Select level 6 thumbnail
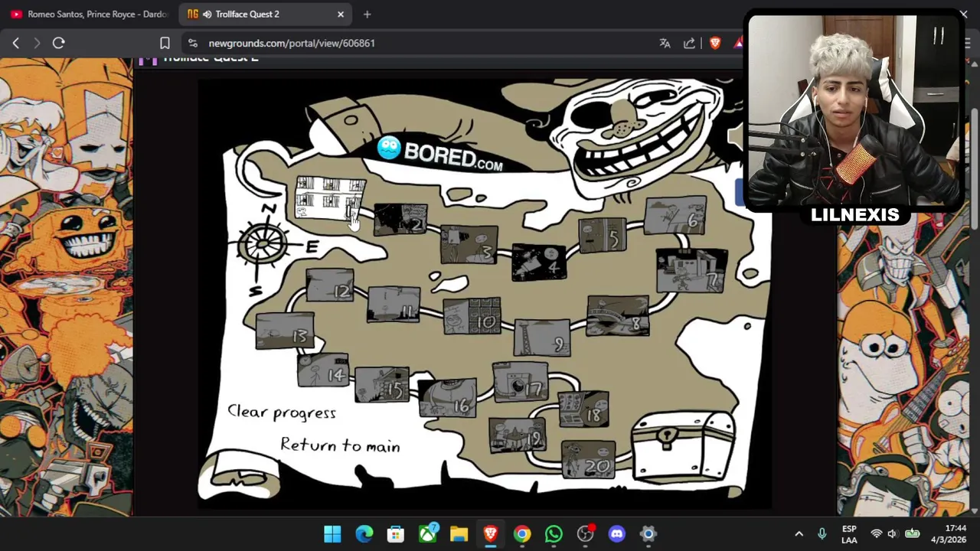 point(675,216)
